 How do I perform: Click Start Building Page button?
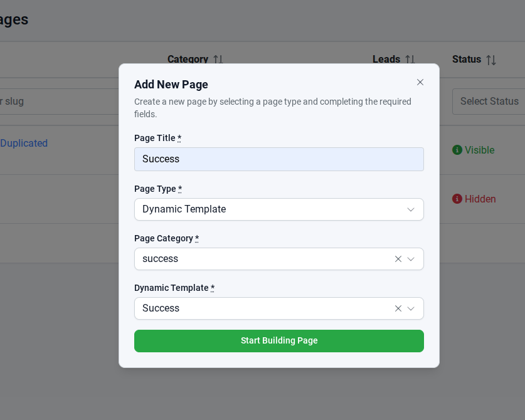(x=279, y=341)
